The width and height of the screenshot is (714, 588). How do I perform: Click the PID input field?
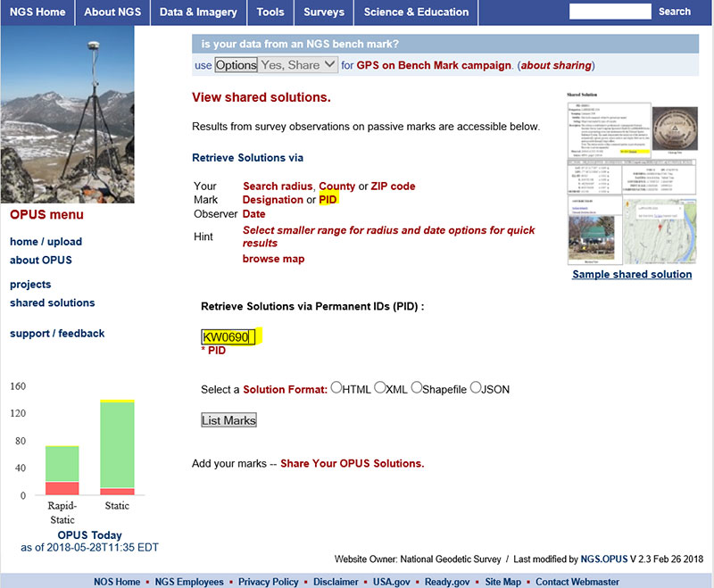point(228,337)
